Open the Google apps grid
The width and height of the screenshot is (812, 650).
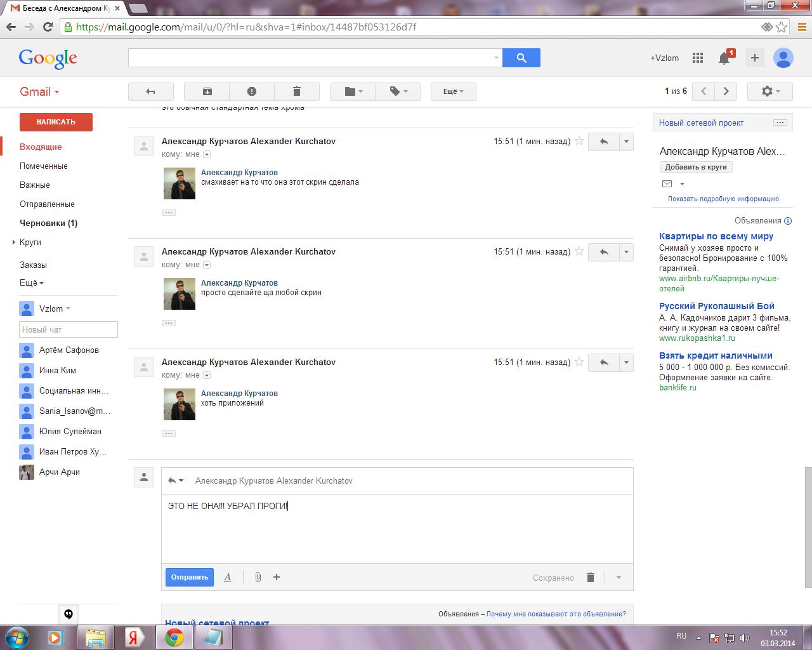click(698, 58)
